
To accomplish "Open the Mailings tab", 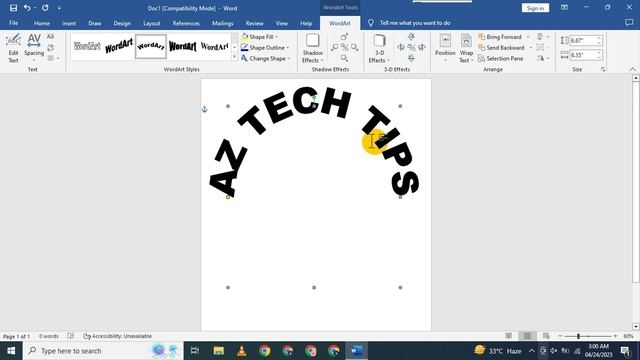I will (222, 23).
